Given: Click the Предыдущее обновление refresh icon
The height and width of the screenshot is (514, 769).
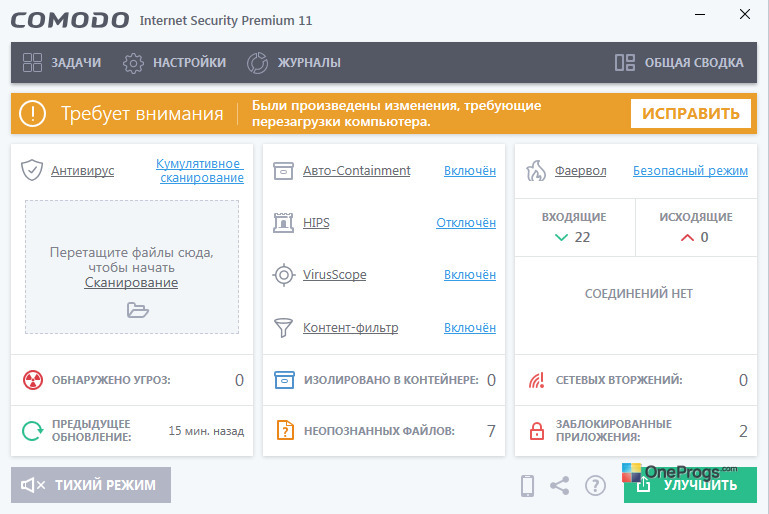Looking at the screenshot, I should pos(33,431).
